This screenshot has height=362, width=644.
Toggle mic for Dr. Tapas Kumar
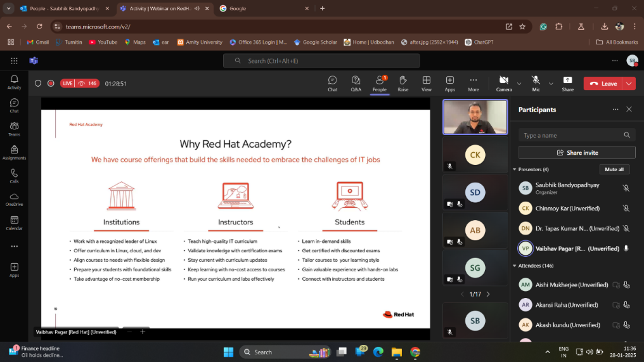coord(626,228)
